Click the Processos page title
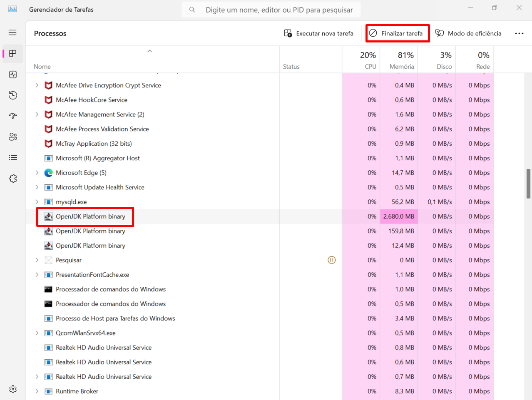 point(50,33)
